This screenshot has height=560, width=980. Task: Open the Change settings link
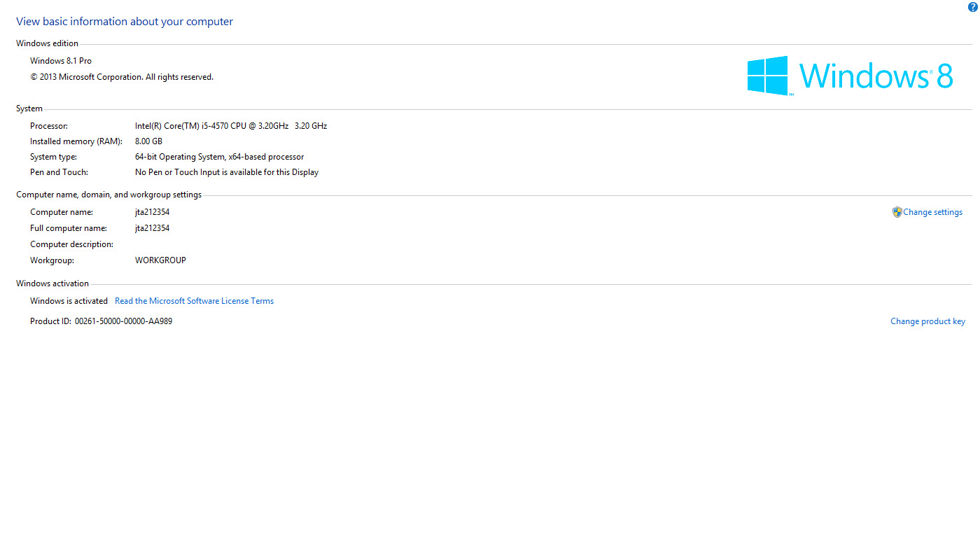[932, 212]
